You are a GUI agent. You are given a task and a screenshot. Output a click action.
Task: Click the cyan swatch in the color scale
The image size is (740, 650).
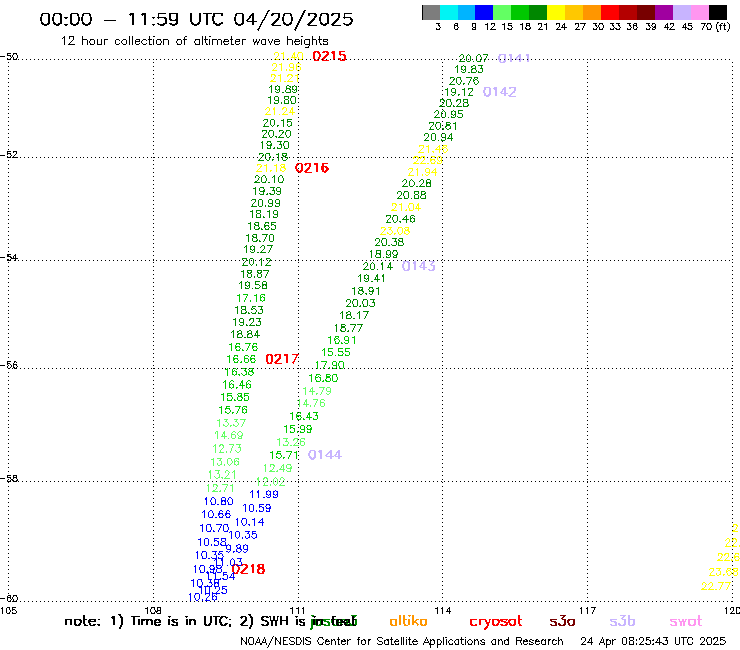[448, 12]
